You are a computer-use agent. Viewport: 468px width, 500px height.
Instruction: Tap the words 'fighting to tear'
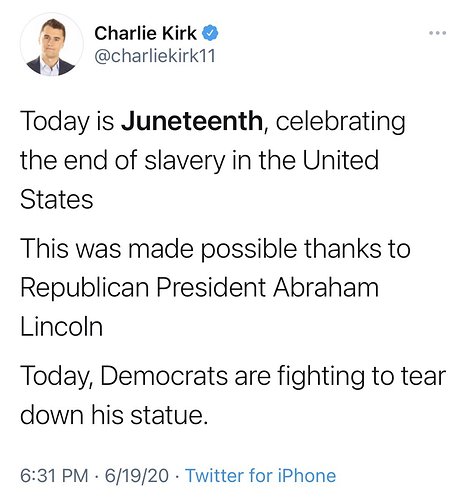361,377
